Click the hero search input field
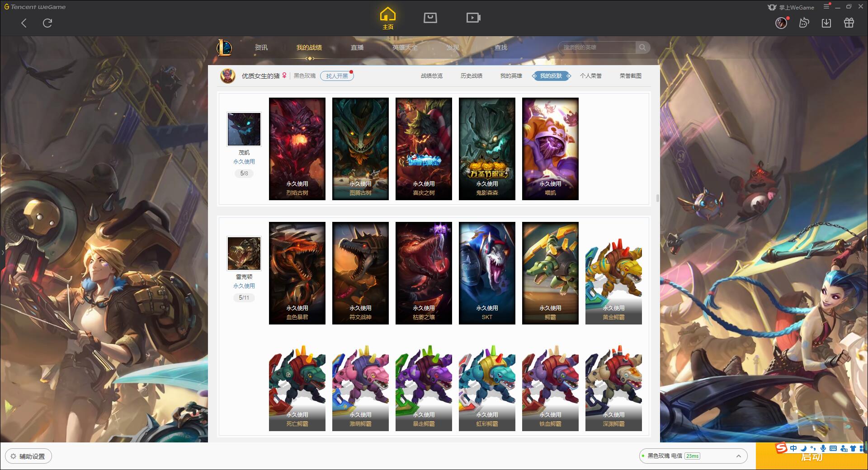The image size is (868, 470). pyautogui.click(x=597, y=47)
